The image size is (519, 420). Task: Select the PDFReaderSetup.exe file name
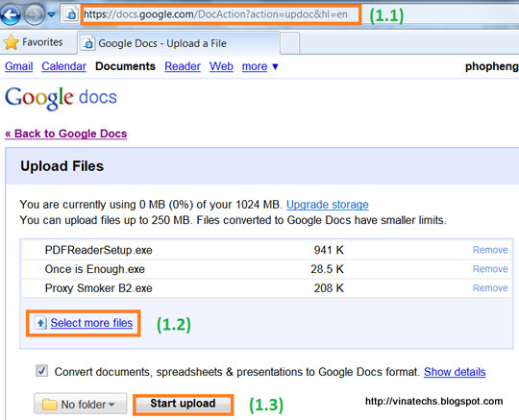(99, 250)
